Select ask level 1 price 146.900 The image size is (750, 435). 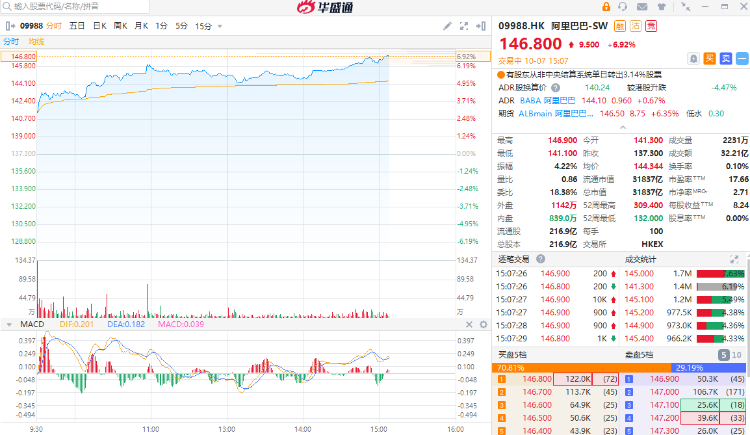click(664, 379)
